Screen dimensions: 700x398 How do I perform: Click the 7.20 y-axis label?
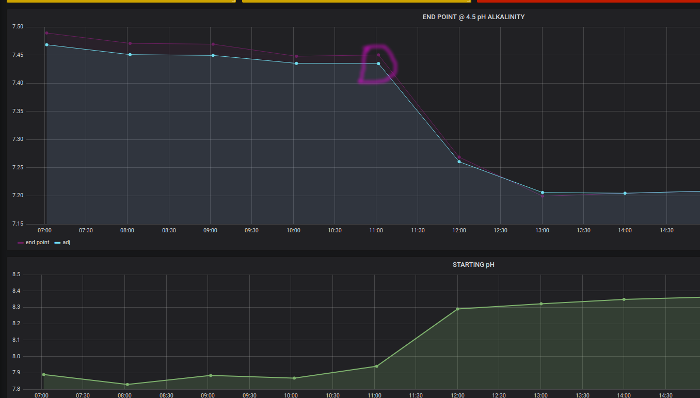click(17, 195)
